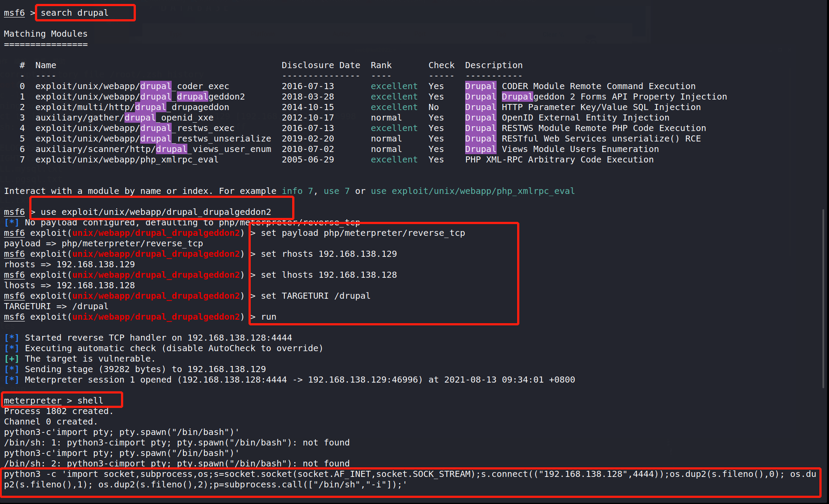Click the 'run' command text
This screenshot has width=829, height=504.
269,317
